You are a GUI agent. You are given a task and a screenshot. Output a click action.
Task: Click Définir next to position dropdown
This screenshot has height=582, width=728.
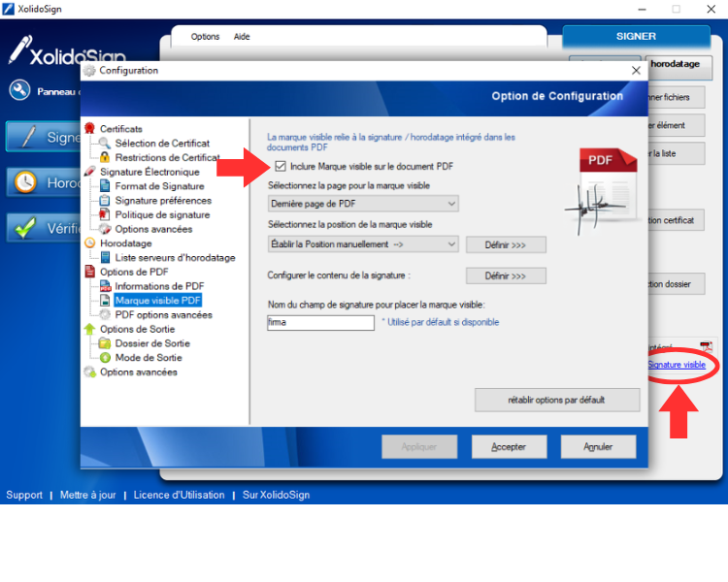click(506, 245)
